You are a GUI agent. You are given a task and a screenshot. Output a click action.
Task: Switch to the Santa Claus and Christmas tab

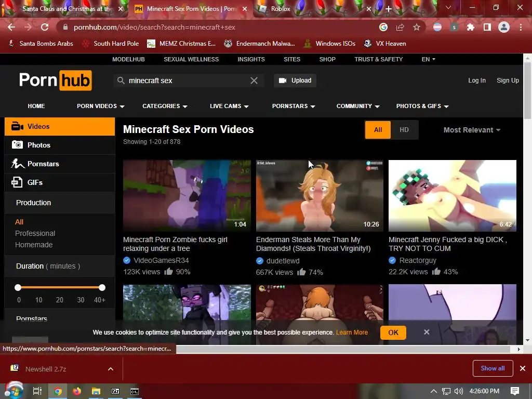(x=66, y=9)
